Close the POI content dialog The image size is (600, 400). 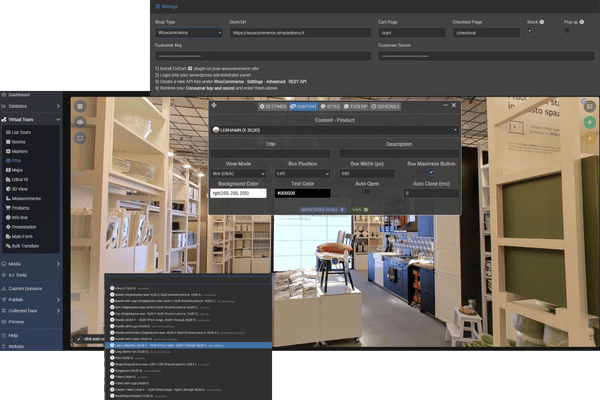pyautogui.click(x=454, y=105)
